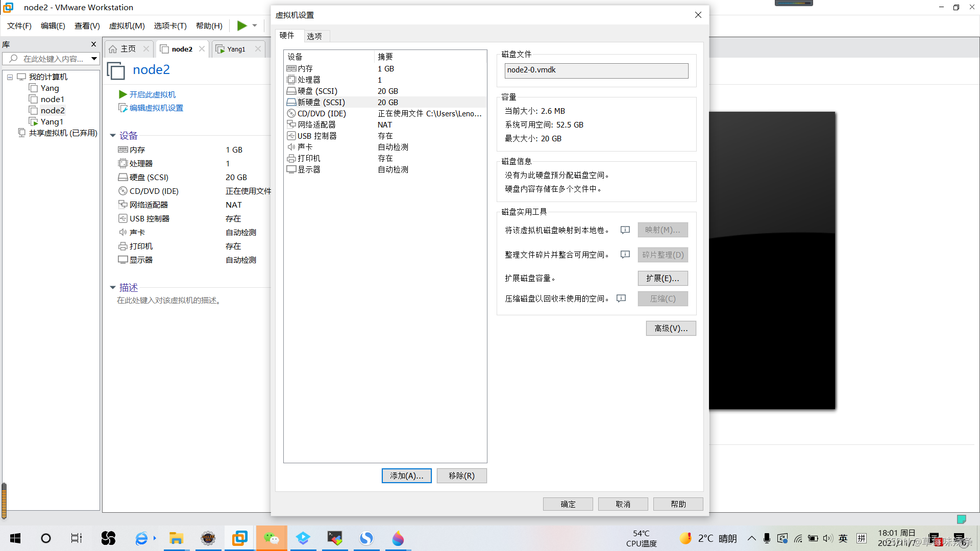
Task: Click the 声卡 speaker icon in settings list
Action: tap(291, 147)
